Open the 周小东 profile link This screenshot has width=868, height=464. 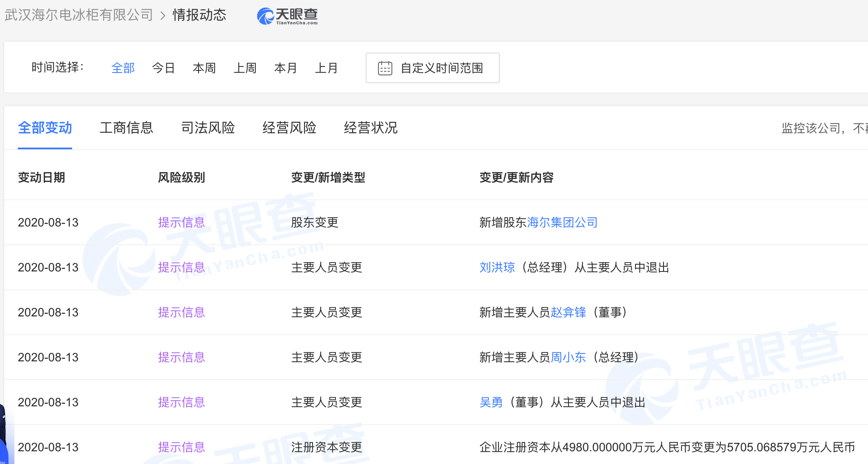click(x=568, y=357)
